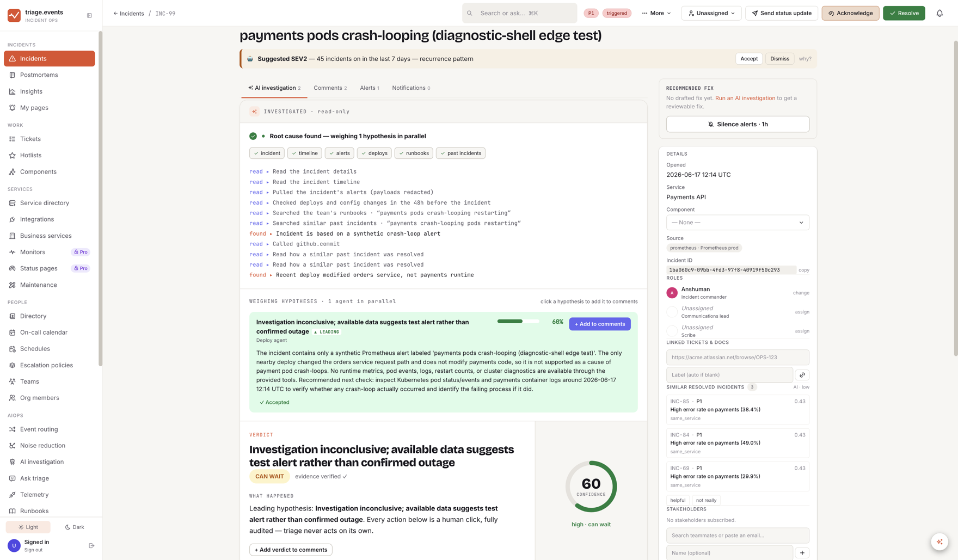Resolve the incident
The height and width of the screenshot is (560, 958).
(x=904, y=13)
